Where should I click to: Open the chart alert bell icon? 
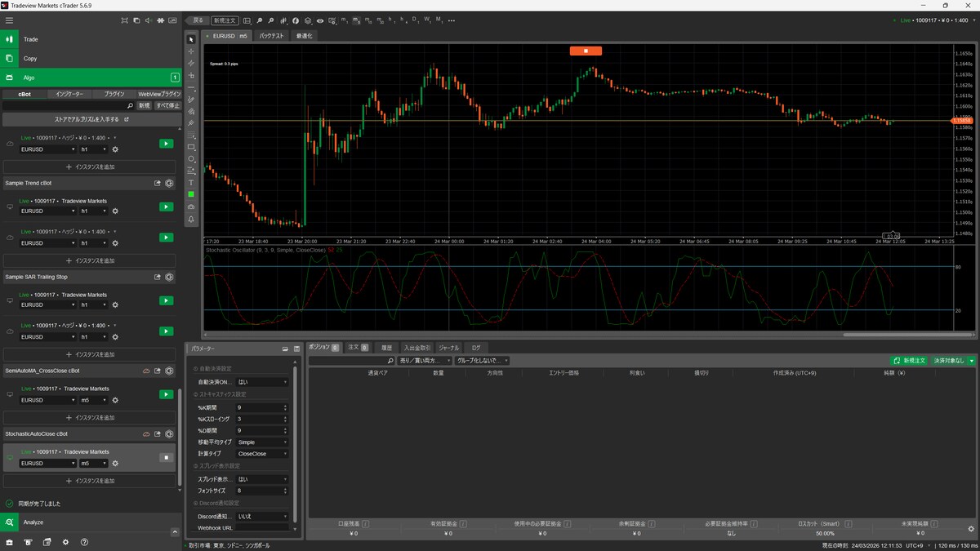coord(191,219)
